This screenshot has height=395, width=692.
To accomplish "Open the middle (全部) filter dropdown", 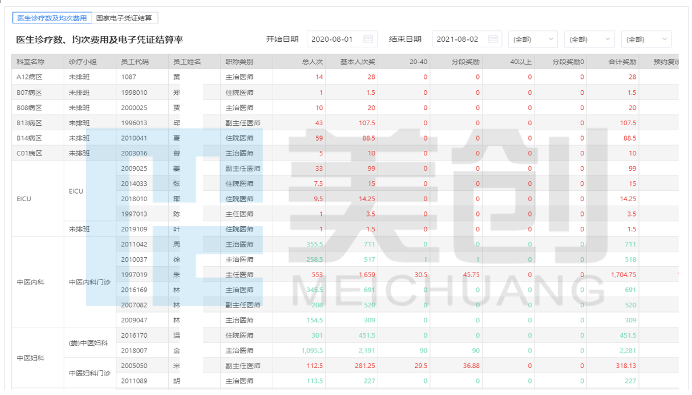I will (589, 39).
